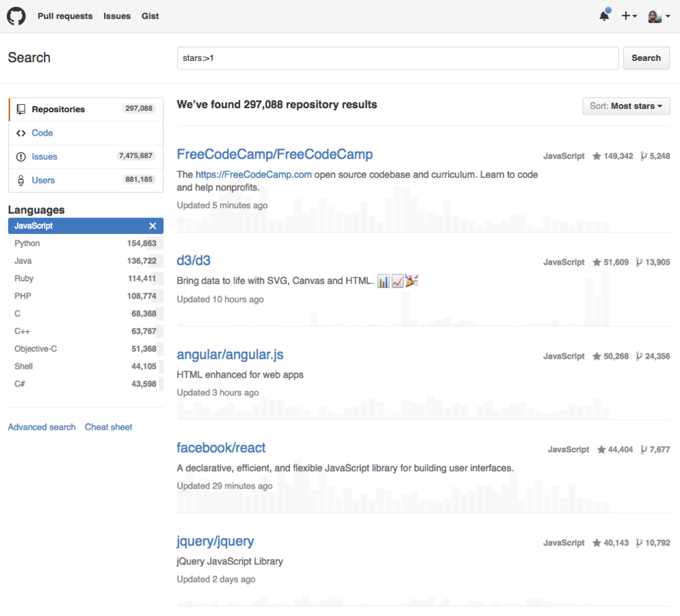
Task: Go to Pull requests
Action: pos(65,16)
